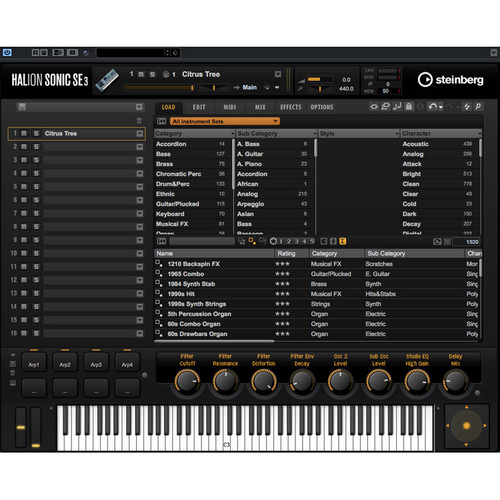Screen dimensions: 500x500
Task: Open the multi program load dropdown arrow
Action: click(x=139, y=107)
